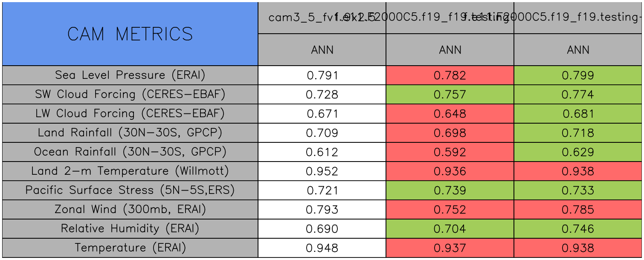The width and height of the screenshot is (644, 260).
Task: Click the white Temperature (ERAI) value 0.948
Action: coord(322,248)
